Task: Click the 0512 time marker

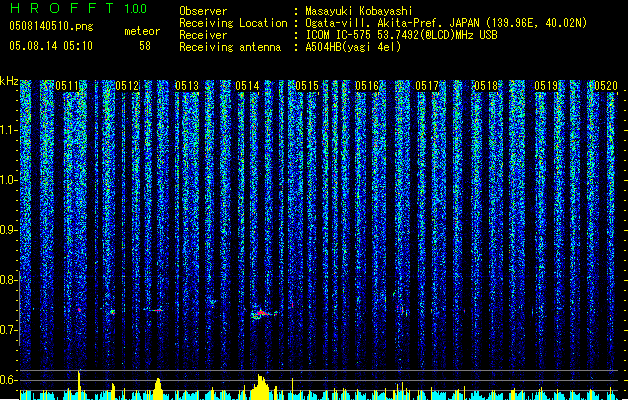Action: click(127, 86)
